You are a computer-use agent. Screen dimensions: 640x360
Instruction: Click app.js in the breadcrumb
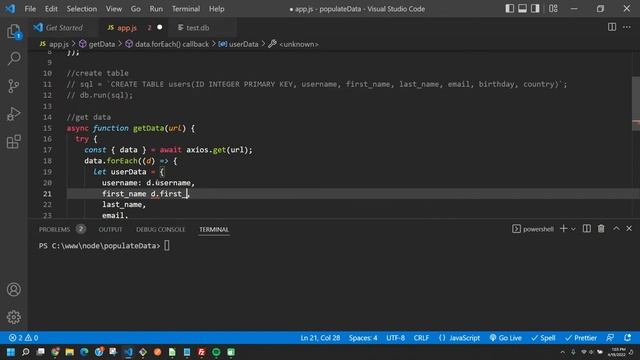point(59,44)
